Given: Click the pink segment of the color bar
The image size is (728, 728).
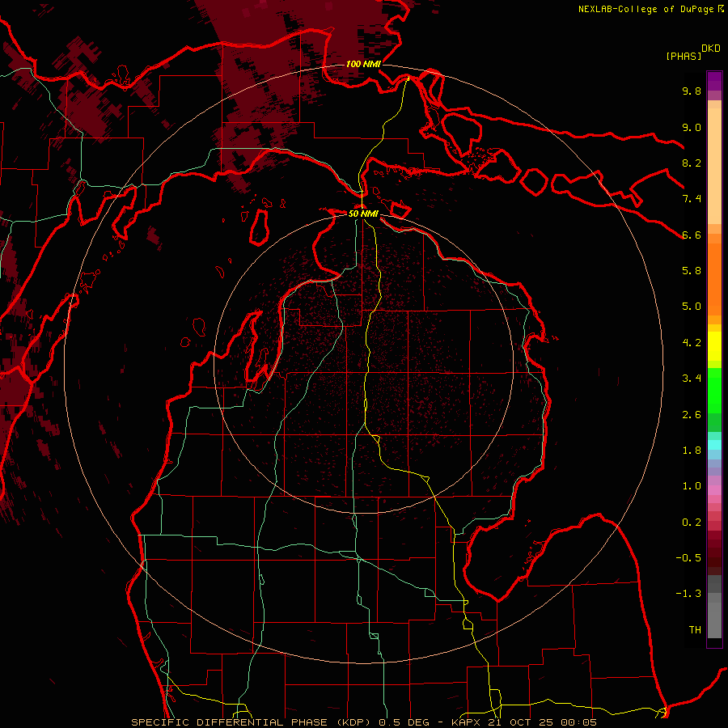Looking at the screenshot, I should coord(714,490).
